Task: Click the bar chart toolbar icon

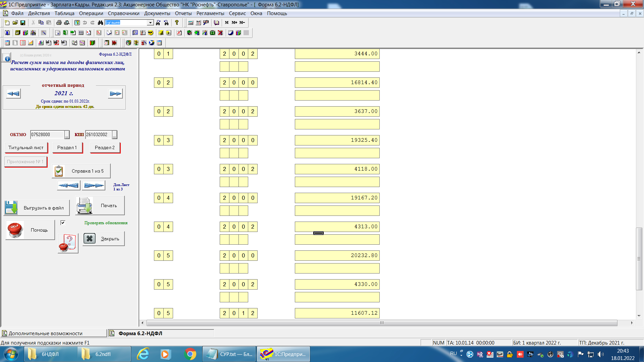Action: point(41,43)
